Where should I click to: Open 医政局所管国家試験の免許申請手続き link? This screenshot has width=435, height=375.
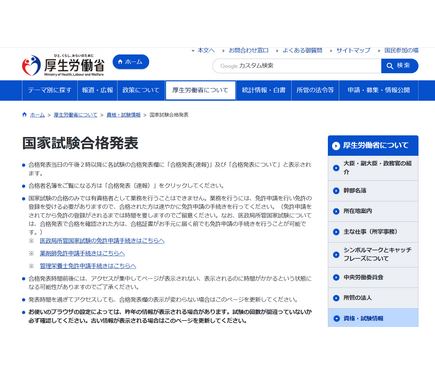click(102, 241)
